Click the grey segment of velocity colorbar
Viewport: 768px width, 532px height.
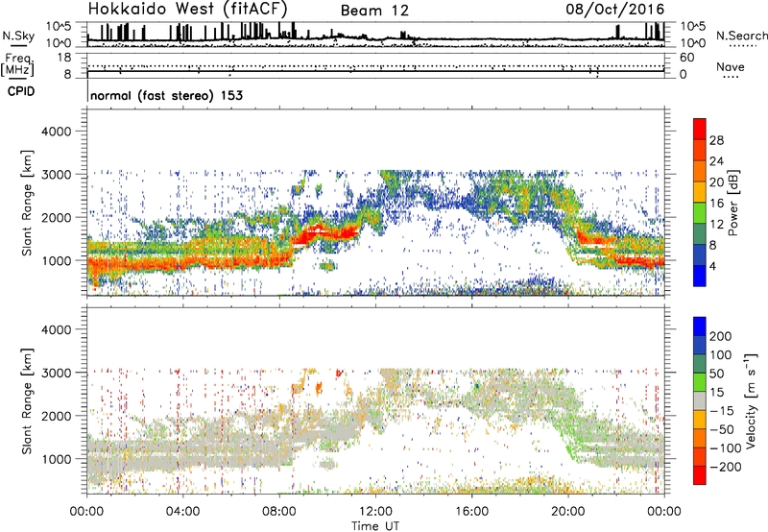point(700,400)
